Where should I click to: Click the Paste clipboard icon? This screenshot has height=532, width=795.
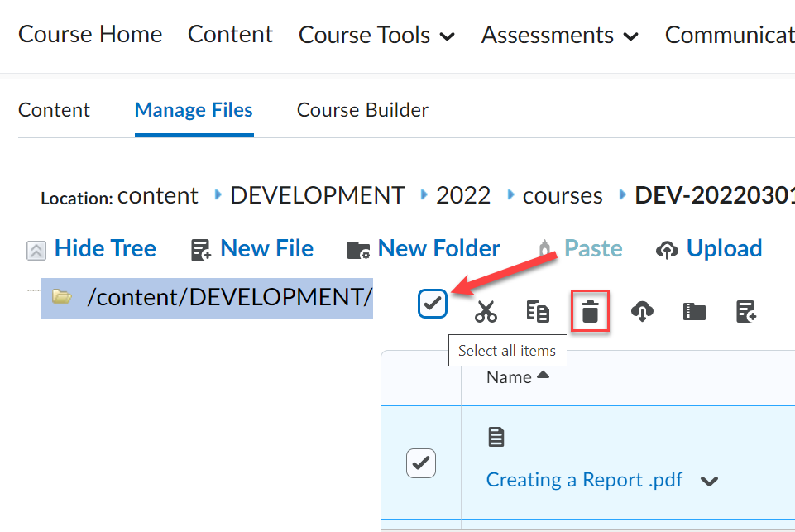coord(544,248)
